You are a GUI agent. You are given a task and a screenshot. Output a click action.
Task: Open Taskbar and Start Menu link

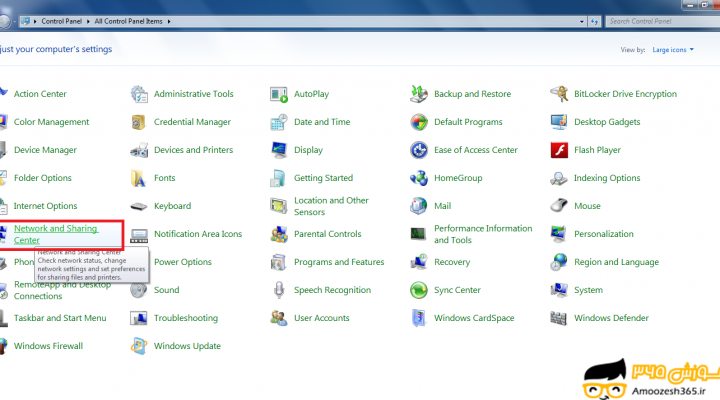[60, 318]
